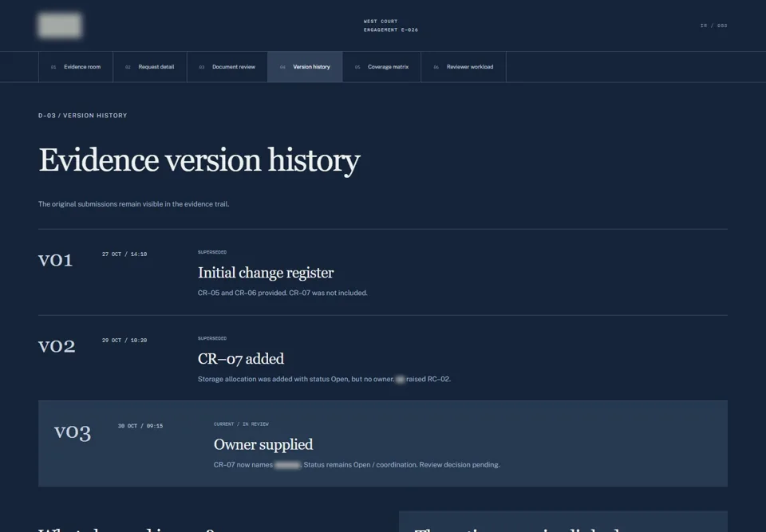Click the CURRENT / IN REVIEW status label

tap(241, 424)
